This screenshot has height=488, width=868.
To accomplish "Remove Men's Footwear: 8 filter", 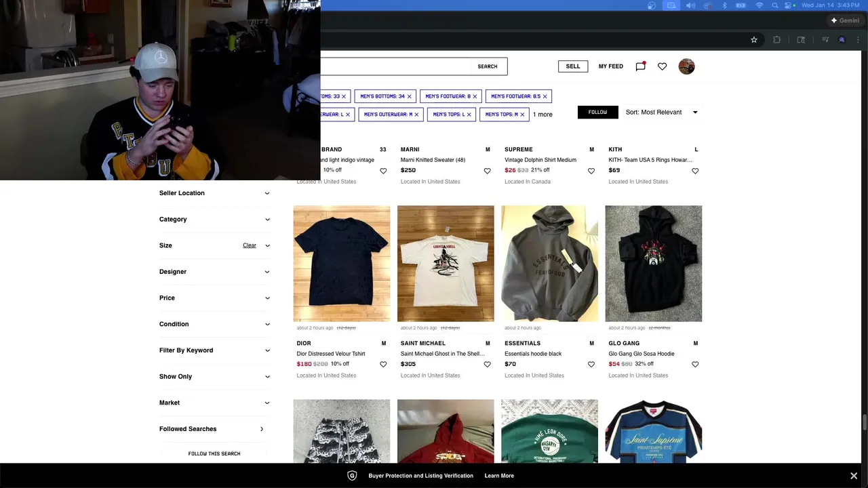I will pyautogui.click(x=475, y=96).
